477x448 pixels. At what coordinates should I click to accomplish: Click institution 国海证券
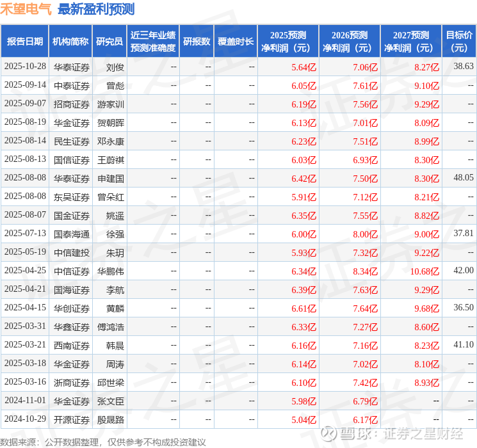72,290
